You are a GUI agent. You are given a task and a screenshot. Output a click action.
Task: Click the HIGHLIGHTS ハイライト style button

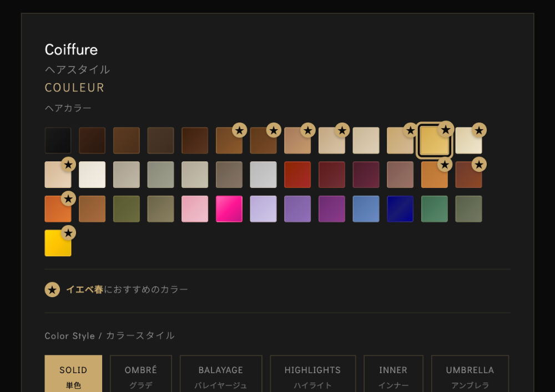(312, 374)
